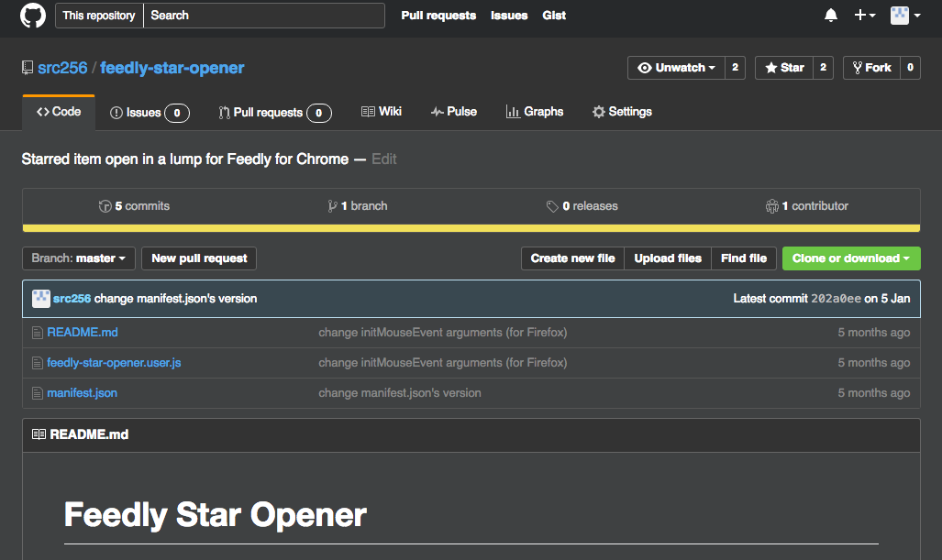
Task: Star the repository
Action: 784,68
